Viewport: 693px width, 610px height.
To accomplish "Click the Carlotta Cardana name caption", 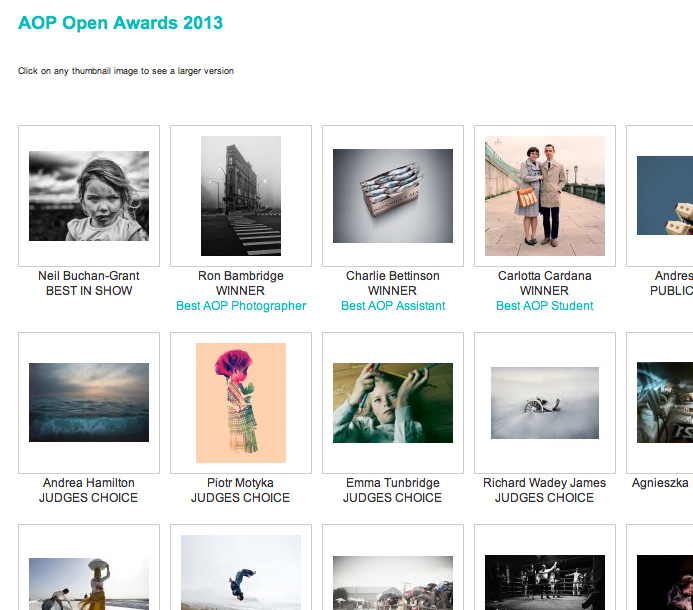I will pyautogui.click(x=544, y=276).
